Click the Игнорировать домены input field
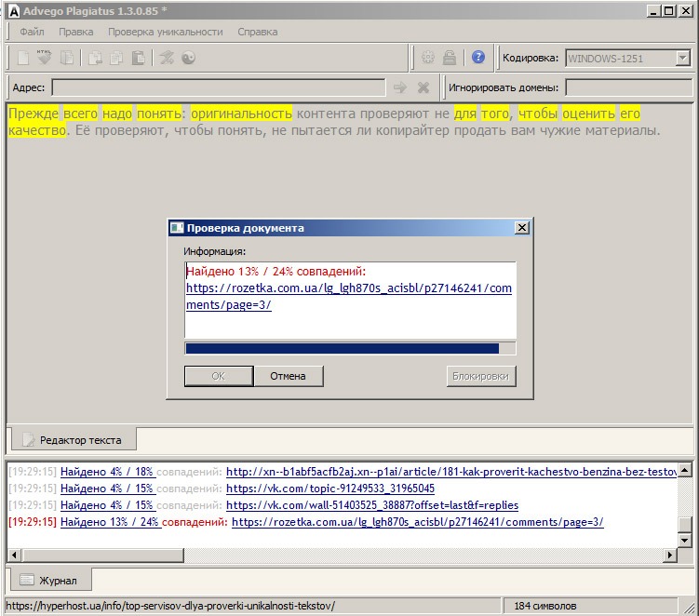The width and height of the screenshot is (699, 616). [x=628, y=87]
